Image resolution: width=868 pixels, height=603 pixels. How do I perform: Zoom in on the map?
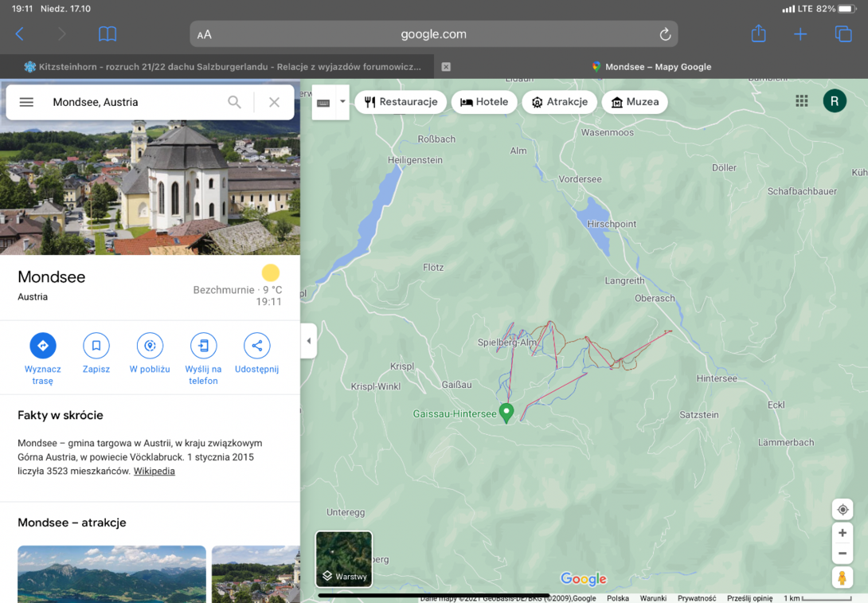pyautogui.click(x=843, y=533)
